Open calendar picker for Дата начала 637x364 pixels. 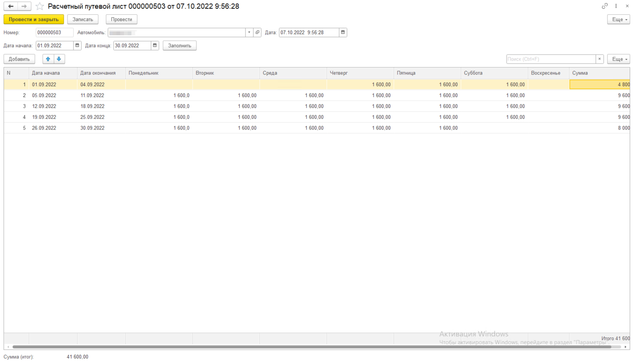pos(77,46)
